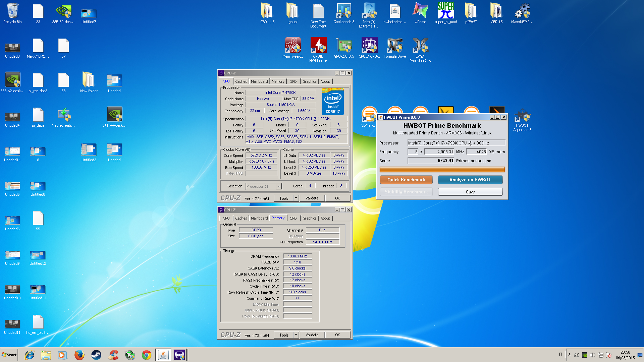
Task: Launch Geekbench 3 shortcut
Action: coord(344,14)
